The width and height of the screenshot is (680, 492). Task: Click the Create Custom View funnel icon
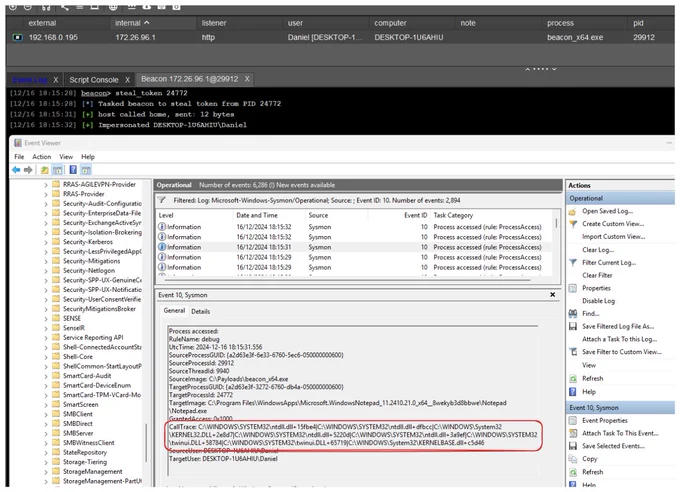572,224
